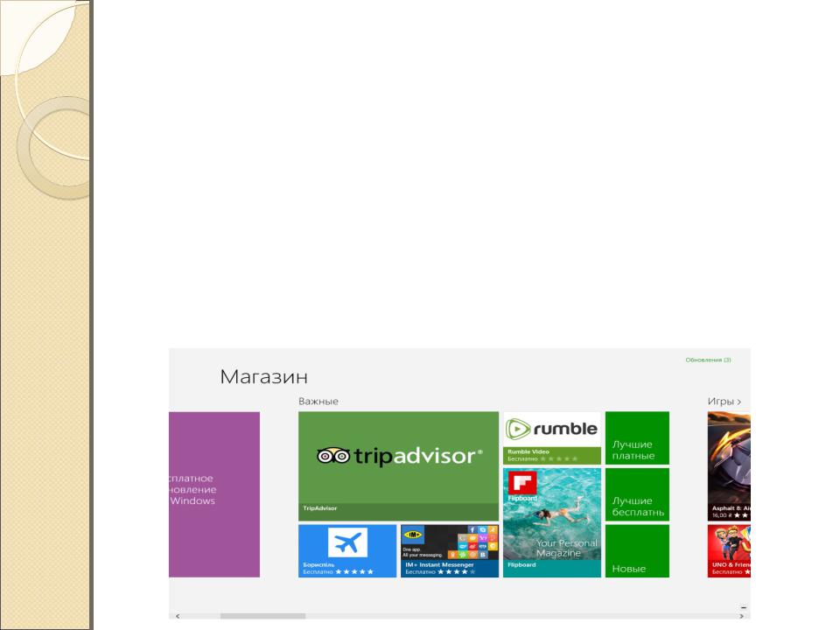Click the Магазин store title
This screenshot has width=840, height=630.
[x=263, y=376]
